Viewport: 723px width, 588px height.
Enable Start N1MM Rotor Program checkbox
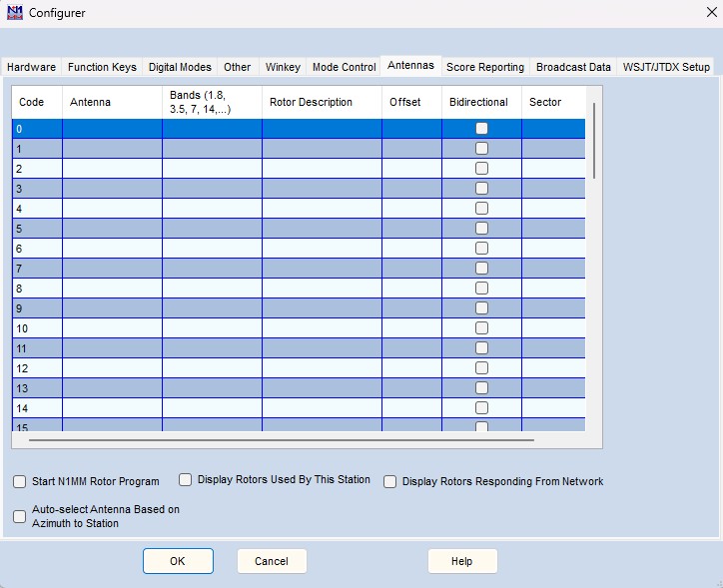tap(20, 481)
